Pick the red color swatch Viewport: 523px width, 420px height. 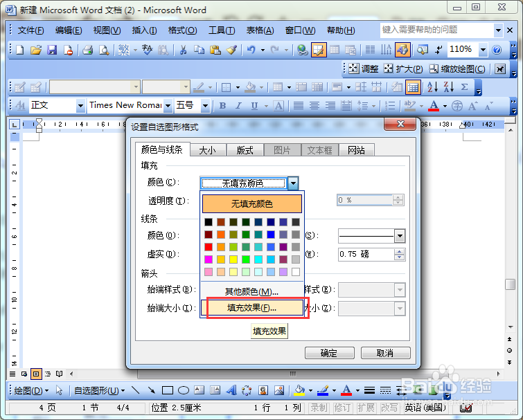(x=209, y=247)
